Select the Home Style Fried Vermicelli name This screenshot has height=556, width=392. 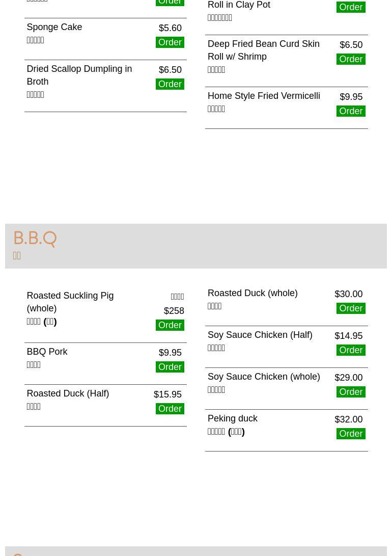pyautogui.click(x=264, y=96)
